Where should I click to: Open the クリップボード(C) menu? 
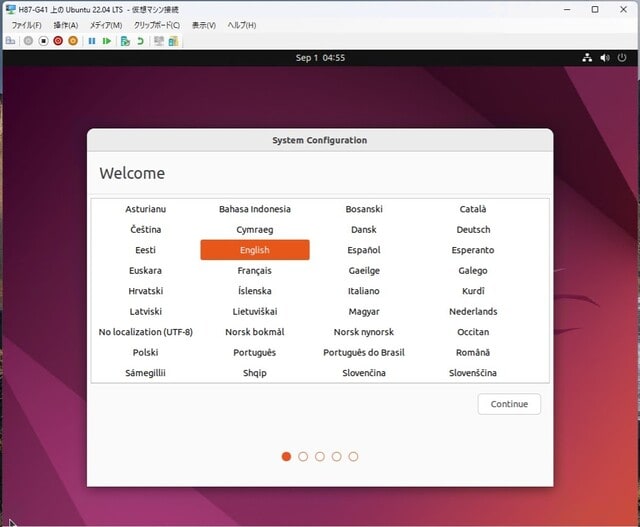pyautogui.click(x=157, y=25)
